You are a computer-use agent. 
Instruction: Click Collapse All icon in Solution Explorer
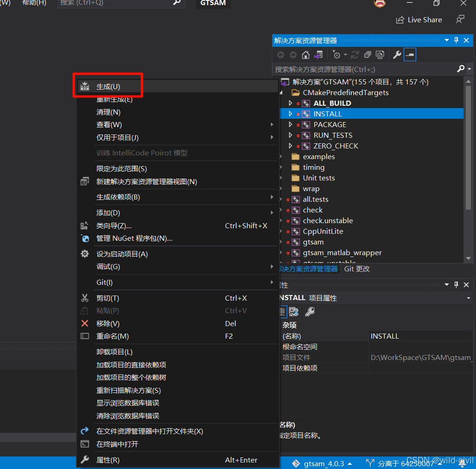367,55
